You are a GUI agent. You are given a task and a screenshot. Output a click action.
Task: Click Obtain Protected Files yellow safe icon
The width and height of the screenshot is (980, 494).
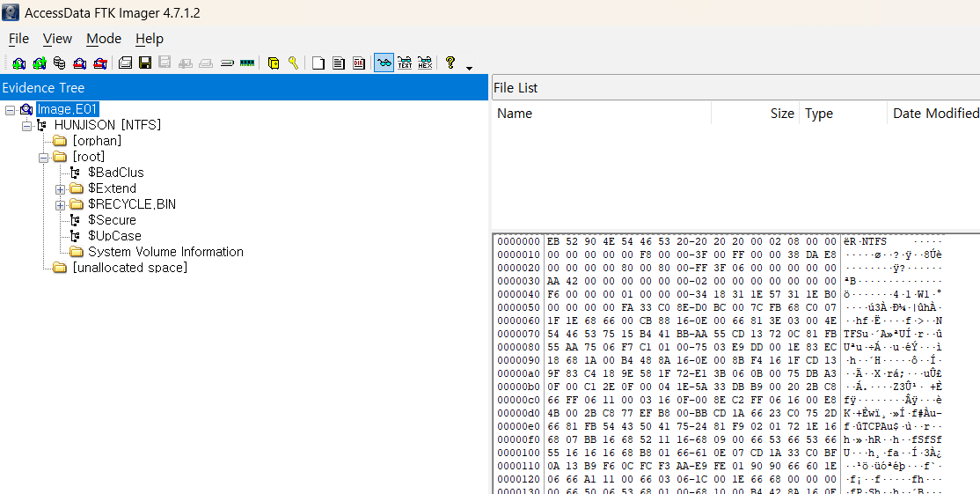click(273, 63)
